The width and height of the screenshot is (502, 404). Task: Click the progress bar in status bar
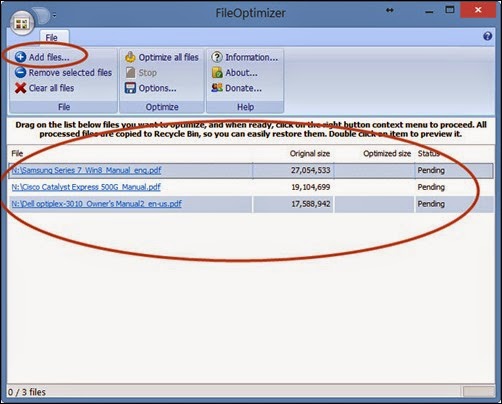tap(478, 392)
